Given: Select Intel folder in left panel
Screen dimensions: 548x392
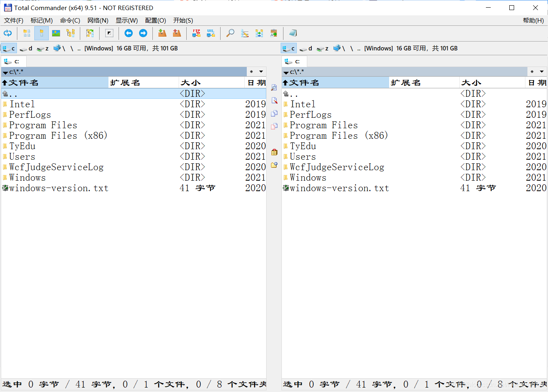Looking at the screenshot, I should pos(133,104).
